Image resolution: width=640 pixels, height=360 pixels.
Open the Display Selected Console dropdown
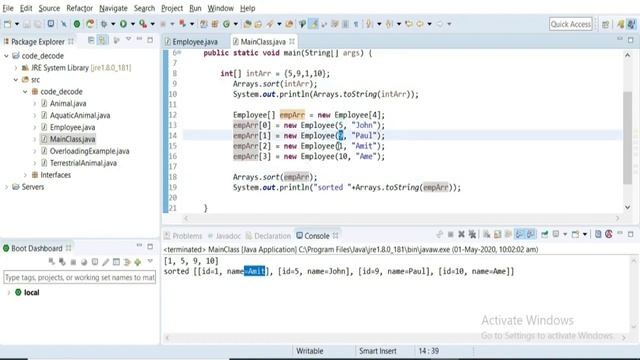coord(565,234)
